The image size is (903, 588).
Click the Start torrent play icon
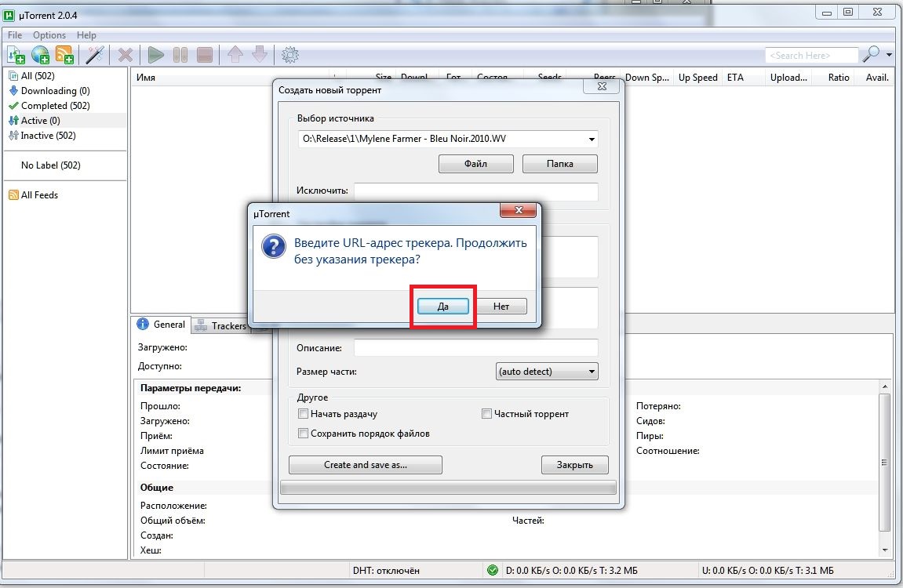pyautogui.click(x=155, y=55)
